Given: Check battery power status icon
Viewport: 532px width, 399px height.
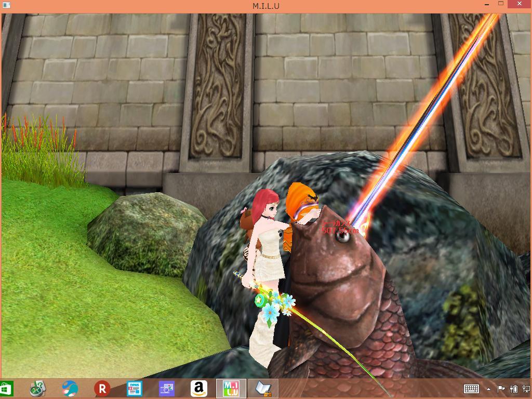Looking at the screenshot, I should click(x=514, y=389).
